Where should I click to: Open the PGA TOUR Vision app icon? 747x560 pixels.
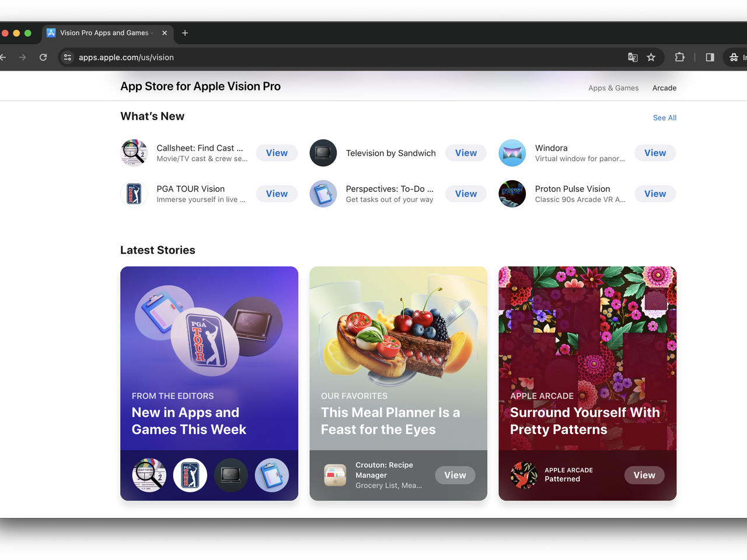[134, 194]
